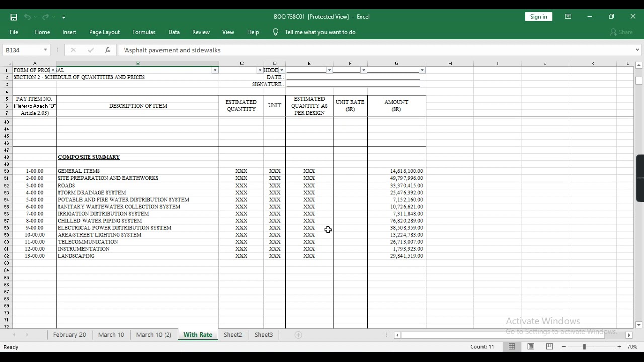
Task: Select the With Rate sheet tab
Action: tap(198, 335)
